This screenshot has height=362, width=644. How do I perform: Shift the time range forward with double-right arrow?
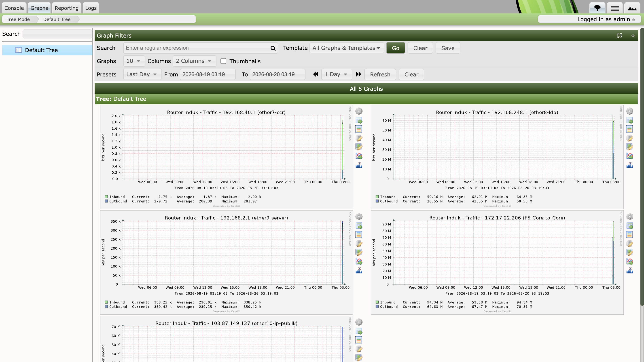358,74
